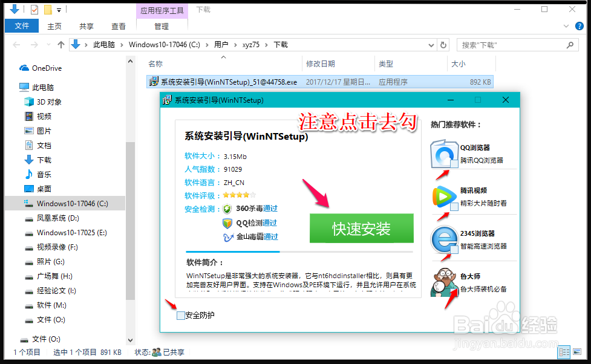591x364 pixels.
Task: Uncheck the 腾讯视频 checkbox
Action: pyautogui.click(x=454, y=207)
